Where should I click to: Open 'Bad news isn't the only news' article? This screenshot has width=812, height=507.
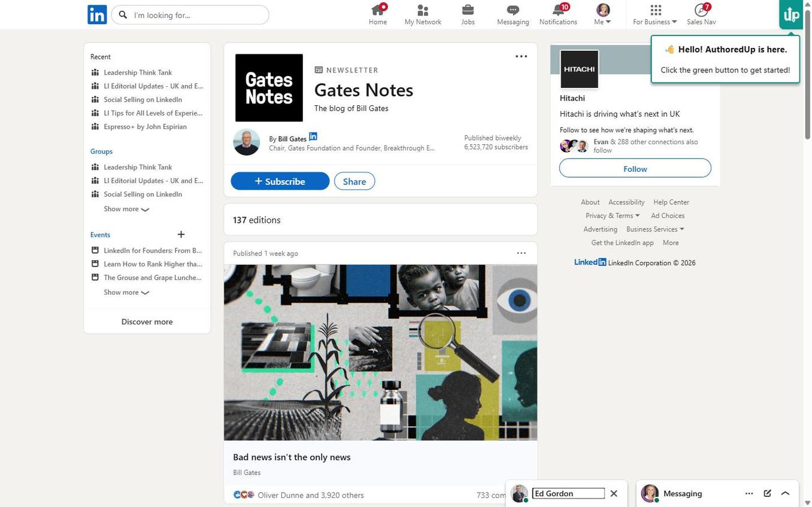tap(292, 457)
